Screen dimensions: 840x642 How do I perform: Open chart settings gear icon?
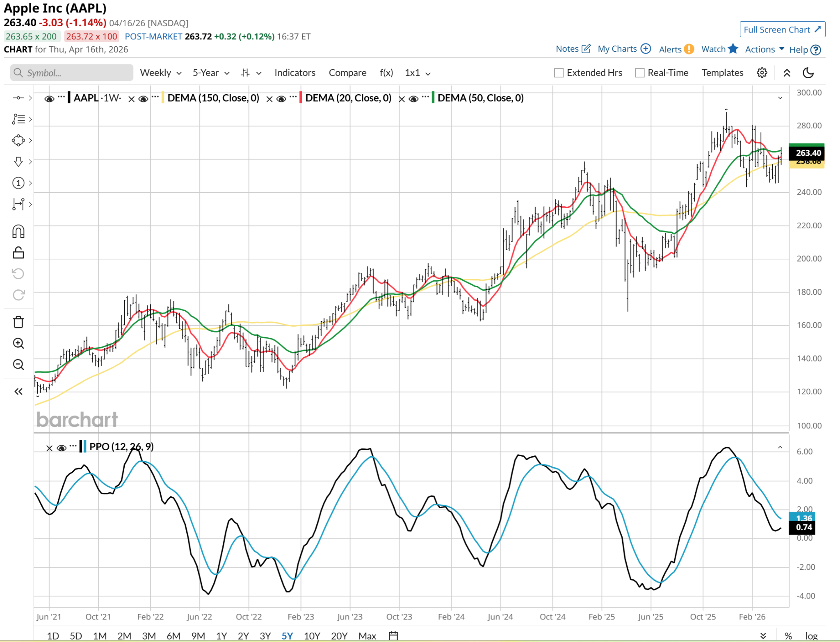click(762, 73)
